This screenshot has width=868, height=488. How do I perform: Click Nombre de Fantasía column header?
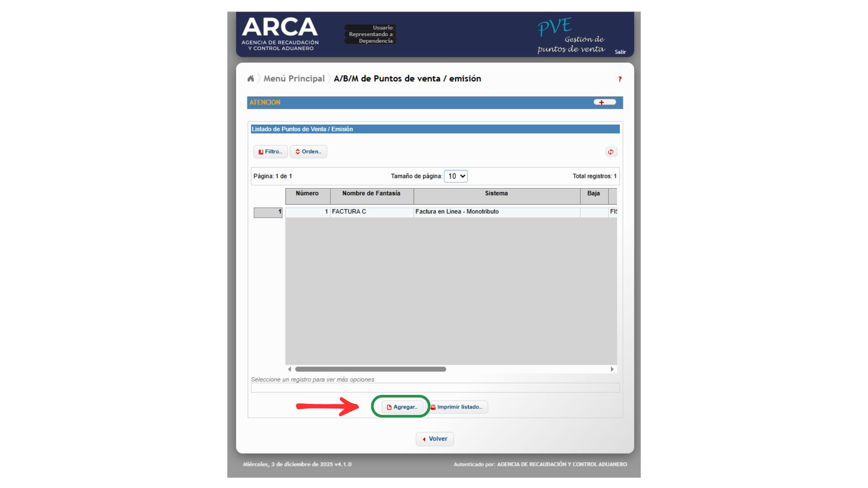click(x=371, y=194)
